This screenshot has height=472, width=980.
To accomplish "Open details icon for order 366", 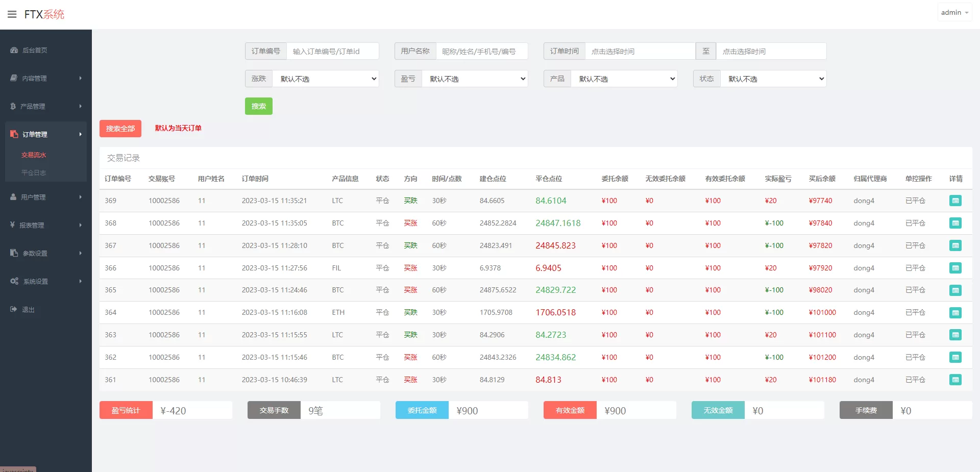I will [955, 268].
